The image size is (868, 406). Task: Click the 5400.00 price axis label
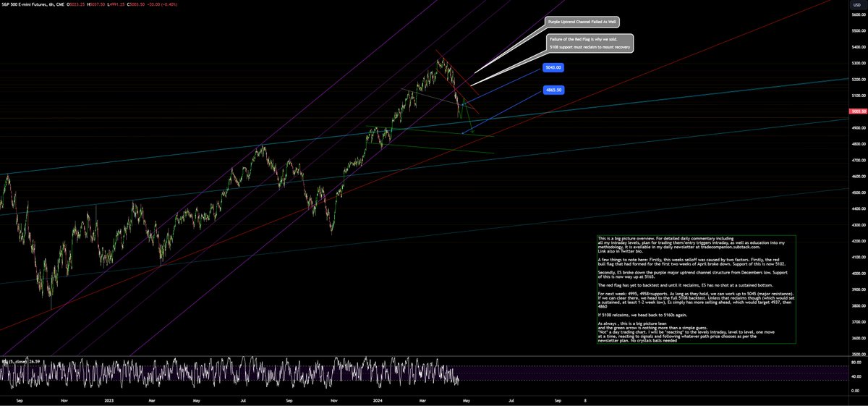[858, 47]
